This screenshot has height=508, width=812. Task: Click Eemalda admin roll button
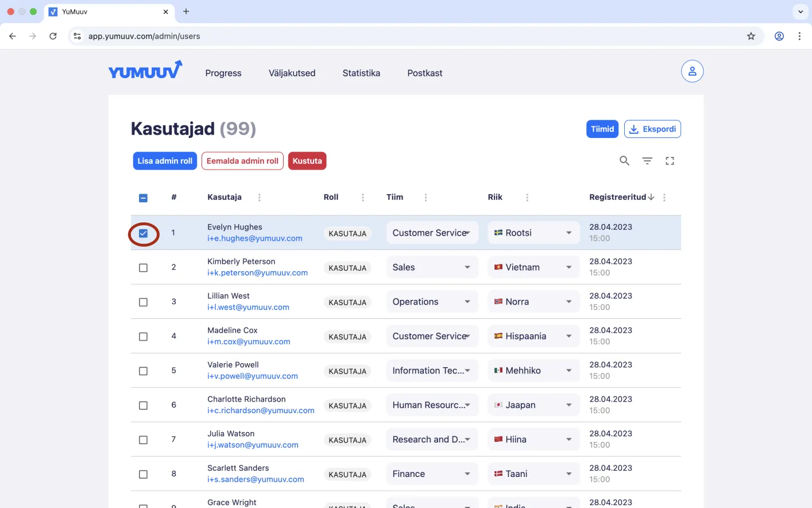(242, 161)
